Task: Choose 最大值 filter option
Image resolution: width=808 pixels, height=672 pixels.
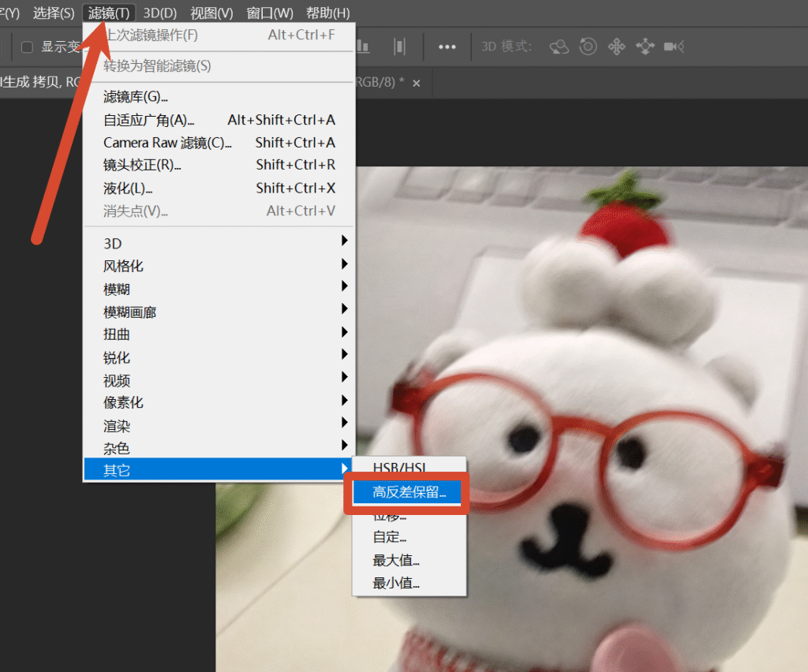Action: (410, 560)
